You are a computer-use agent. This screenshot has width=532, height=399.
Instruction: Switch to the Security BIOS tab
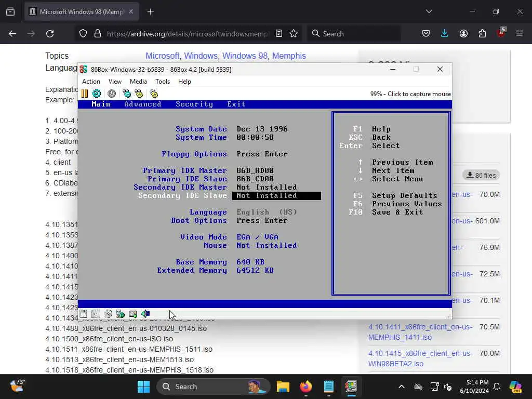(194, 104)
